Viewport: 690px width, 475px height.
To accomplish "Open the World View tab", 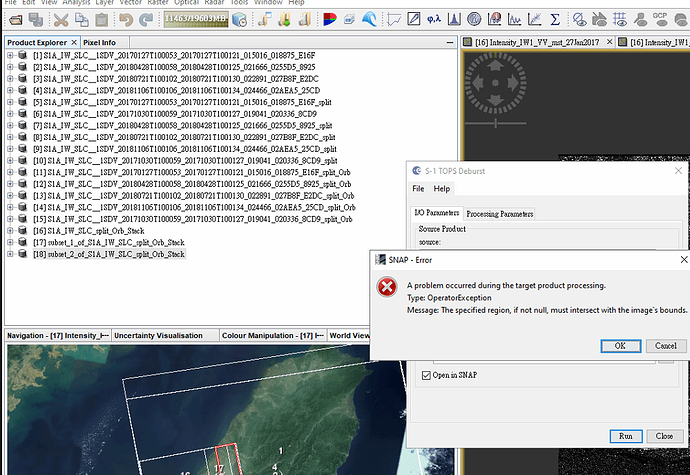I will coord(349,335).
